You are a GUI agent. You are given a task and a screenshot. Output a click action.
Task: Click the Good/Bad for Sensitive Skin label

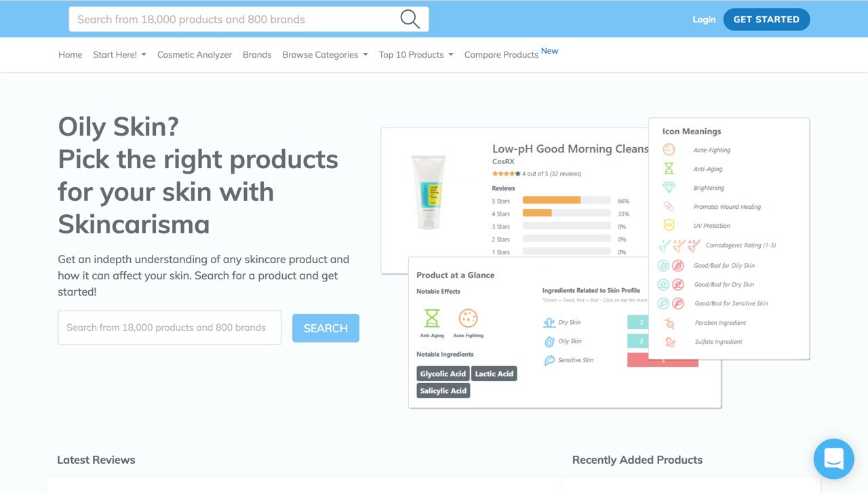(x=731, y=304)
